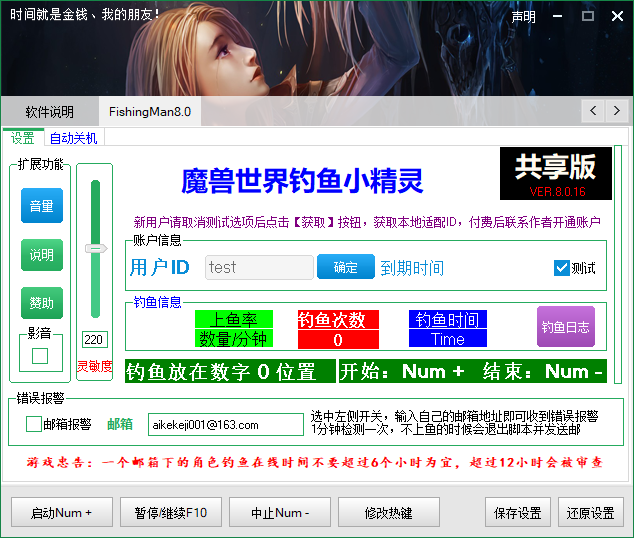Click the 魔兽世界钓鱼小精灵 title
Screen dimensions: 634x538
pyautogui.click(x=302, y=181)
